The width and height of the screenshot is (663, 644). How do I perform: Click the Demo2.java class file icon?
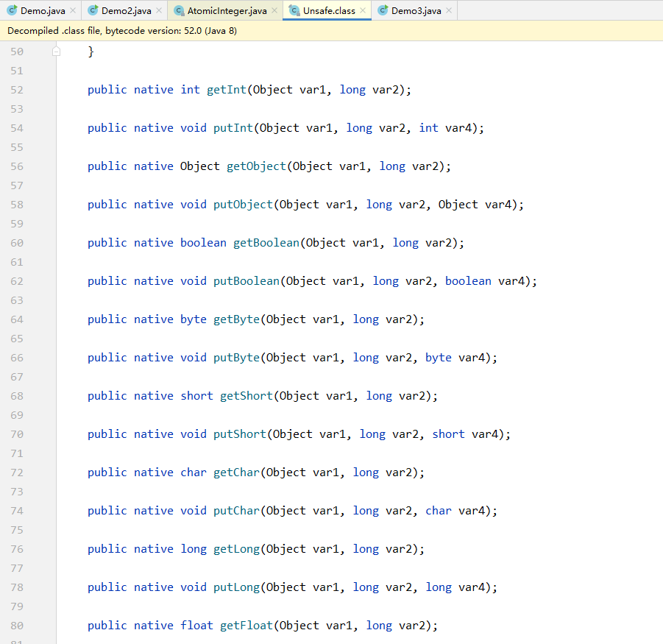point(93,10)
